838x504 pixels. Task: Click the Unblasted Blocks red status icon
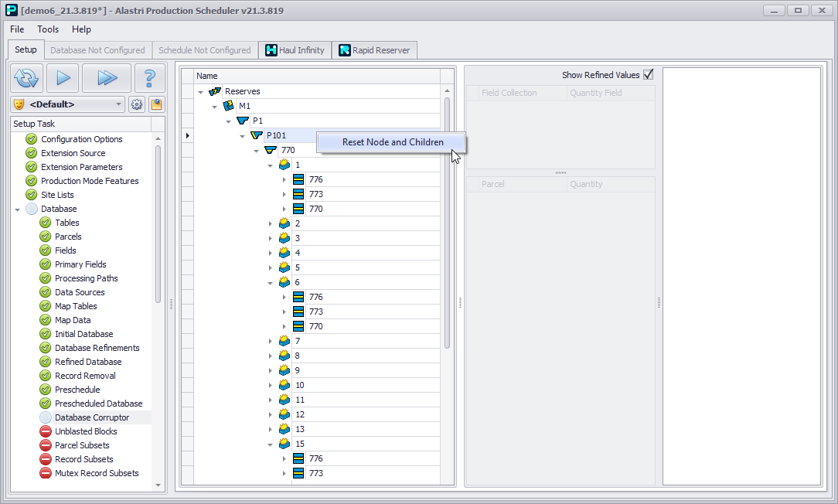pyautogui.click(x=46, y=431)
